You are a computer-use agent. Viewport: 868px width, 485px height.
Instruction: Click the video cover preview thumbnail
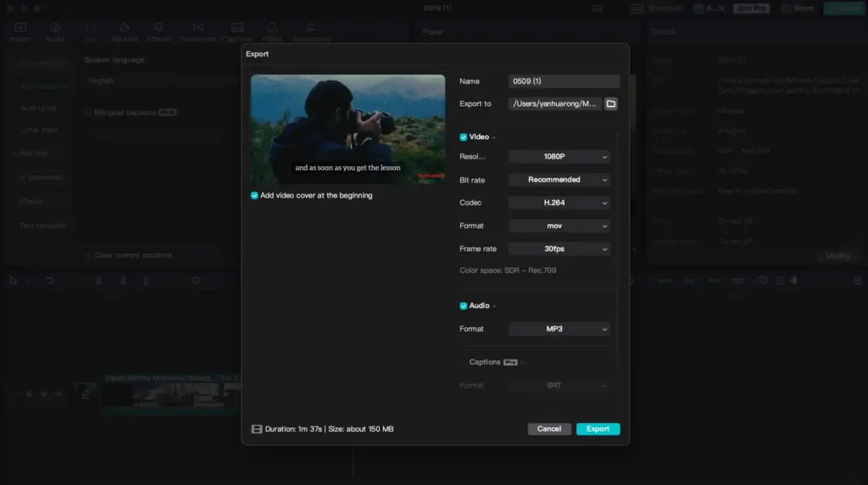point(348,129)
